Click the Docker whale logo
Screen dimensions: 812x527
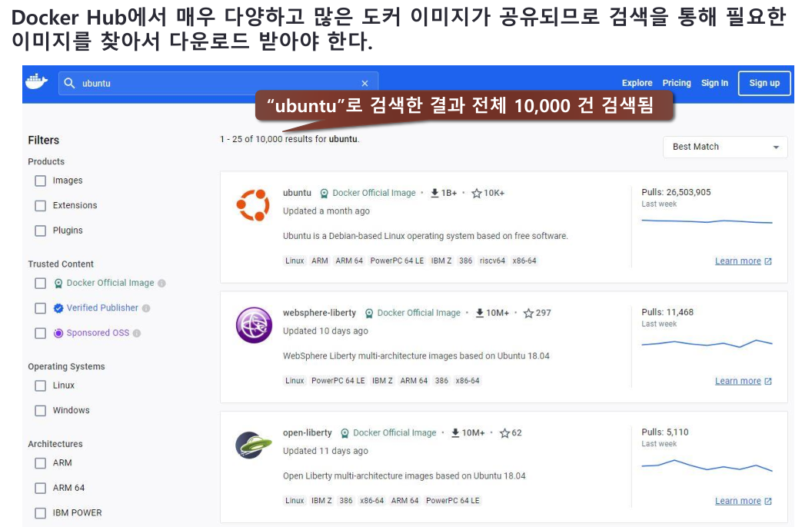click(x=36, y=81)
